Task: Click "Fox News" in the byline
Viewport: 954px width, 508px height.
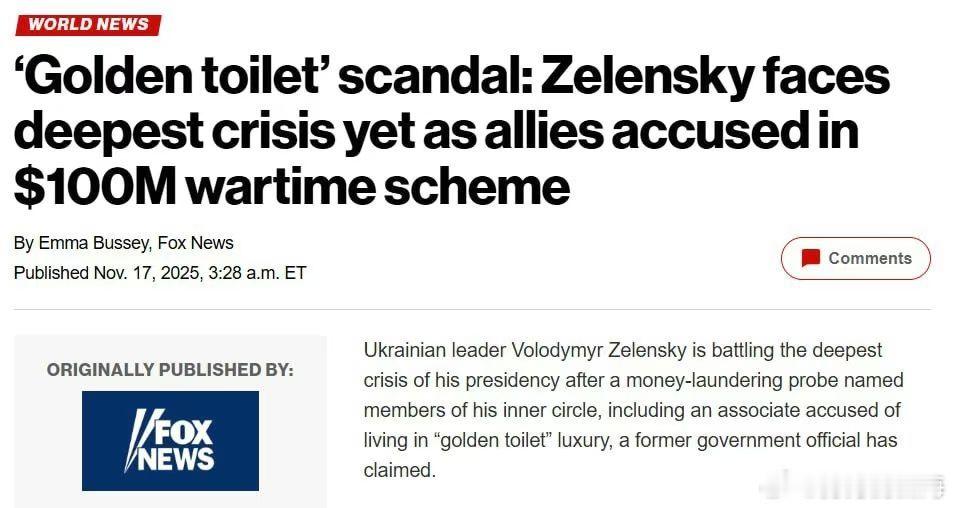Action: (x=196, y=243)
